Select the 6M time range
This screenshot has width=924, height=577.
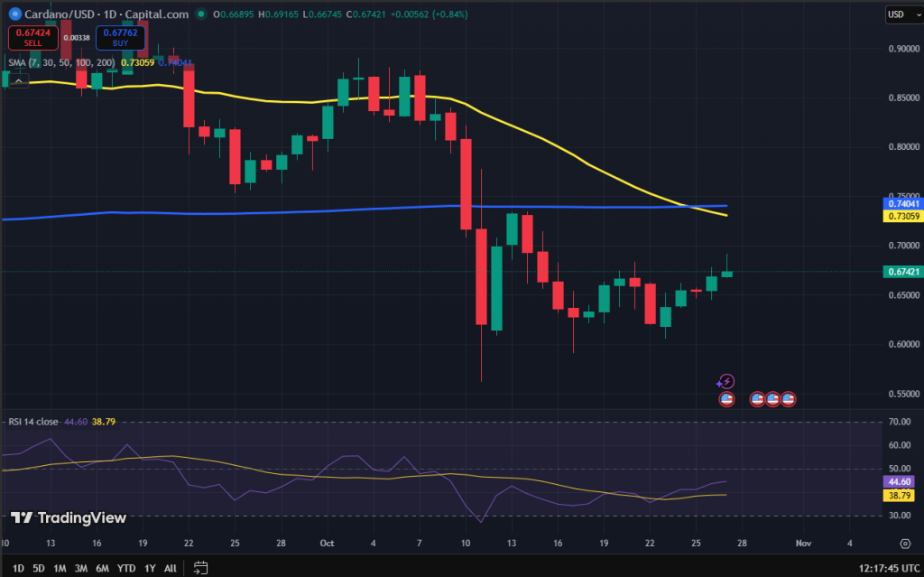(102, 568)
